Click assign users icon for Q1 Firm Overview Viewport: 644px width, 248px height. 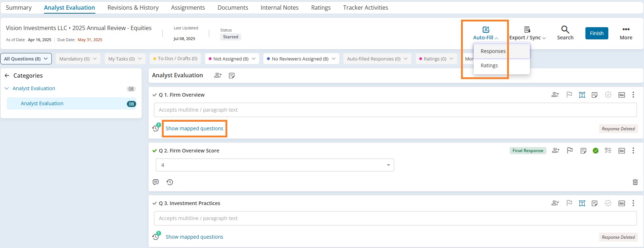point(555,95)
